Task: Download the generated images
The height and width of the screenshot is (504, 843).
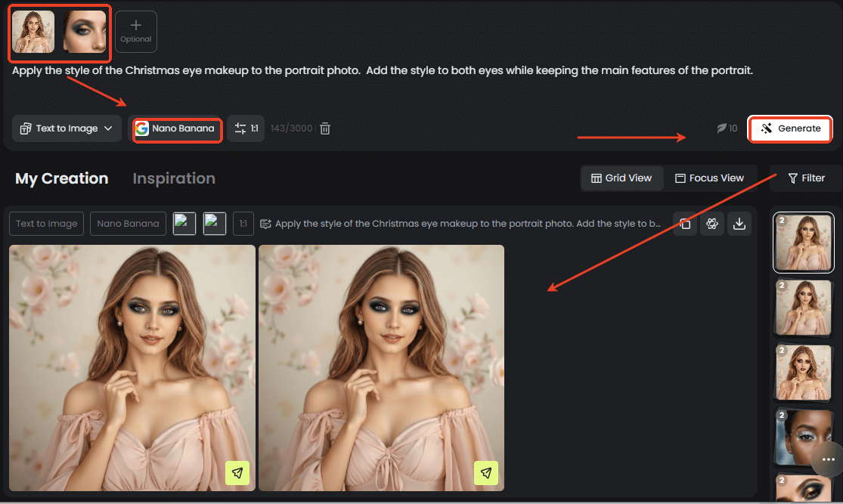Action: 739,224
